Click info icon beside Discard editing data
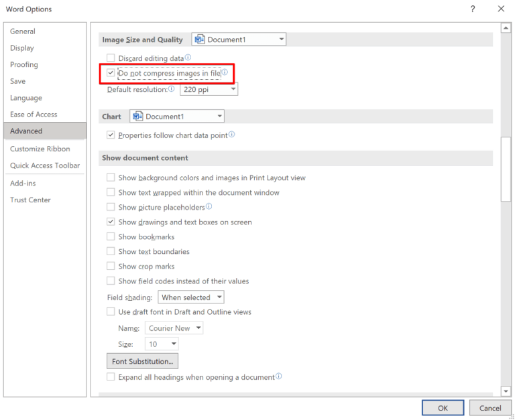 click(188, 58)
